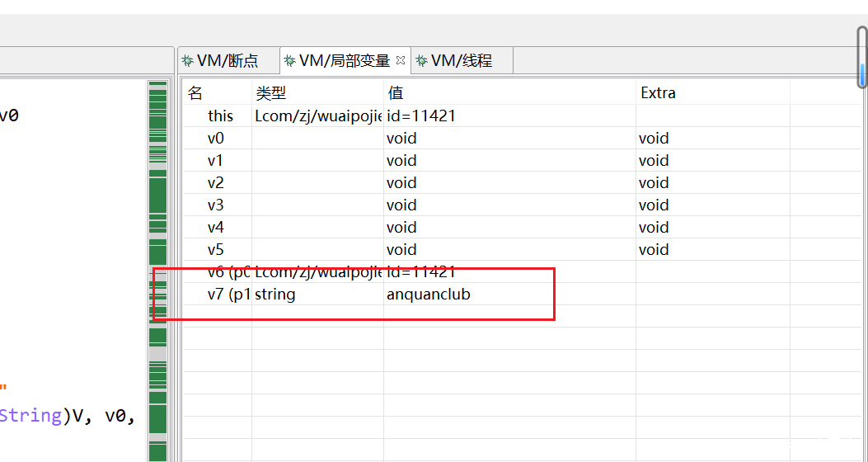Viewport: 868px width, 462px height.
Task: Click the green overview ruler strip
Action: point(157,247)
